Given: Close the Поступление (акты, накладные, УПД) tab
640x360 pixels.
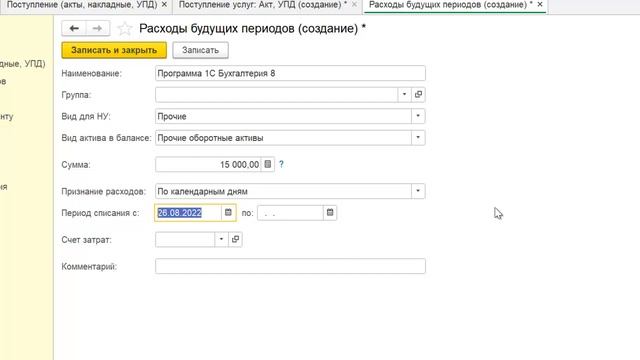Looking at the screenshot, I should pyautogui.click(x=164, y=4).
